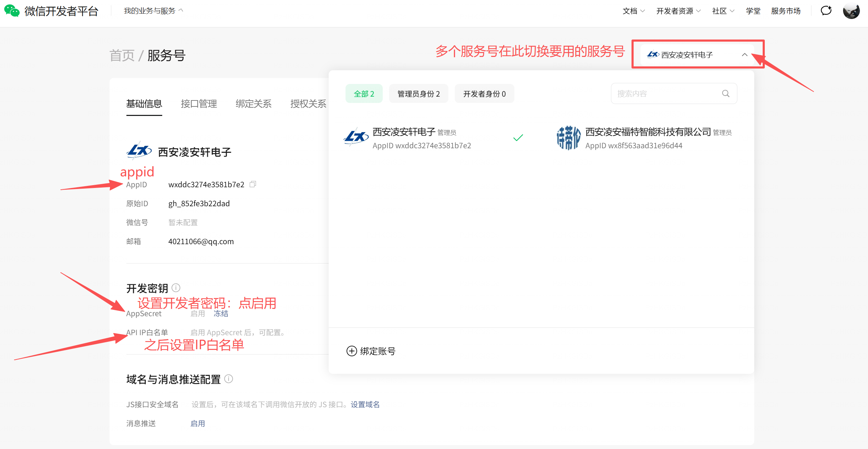Filter accounts by 管理员身份 2
The height and width of the screenshot is (449, 868).
pos(419,93)
